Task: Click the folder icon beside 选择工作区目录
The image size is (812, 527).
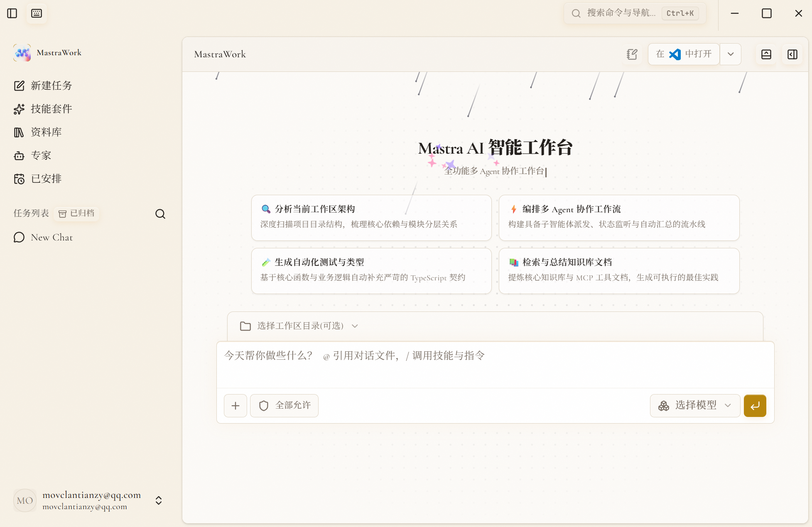Action: point(245,326)
